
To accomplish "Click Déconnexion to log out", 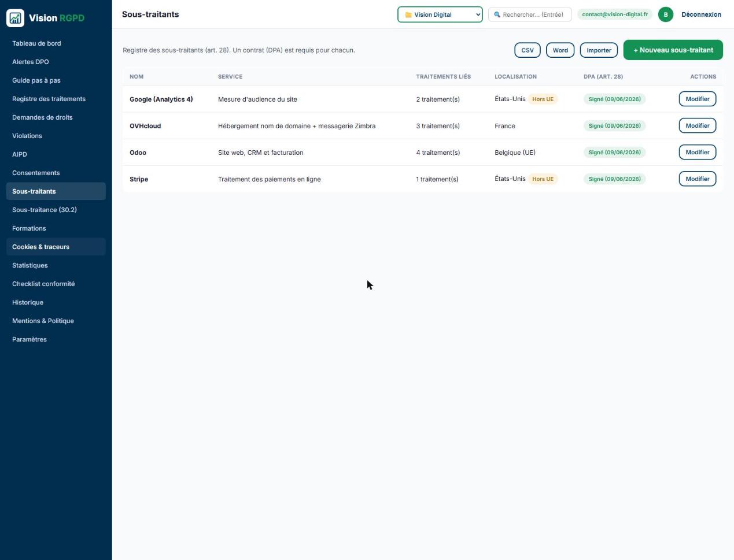I will pos(701,14).
